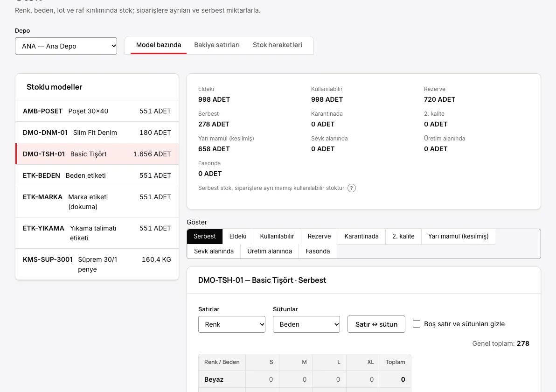The image size is (556, 392).
Task: Click the Serbest value 278 ADET
Action: click(x=214, y=124)
